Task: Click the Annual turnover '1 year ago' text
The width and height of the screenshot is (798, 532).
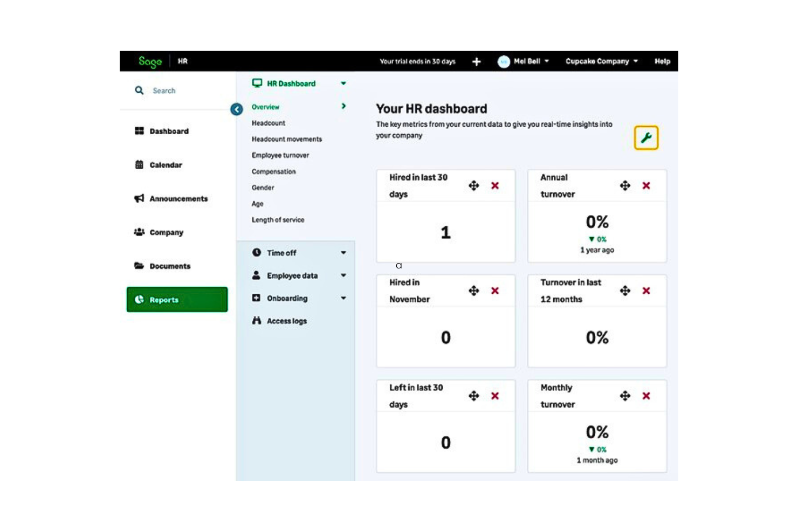Action: click(x=597, y=250)
